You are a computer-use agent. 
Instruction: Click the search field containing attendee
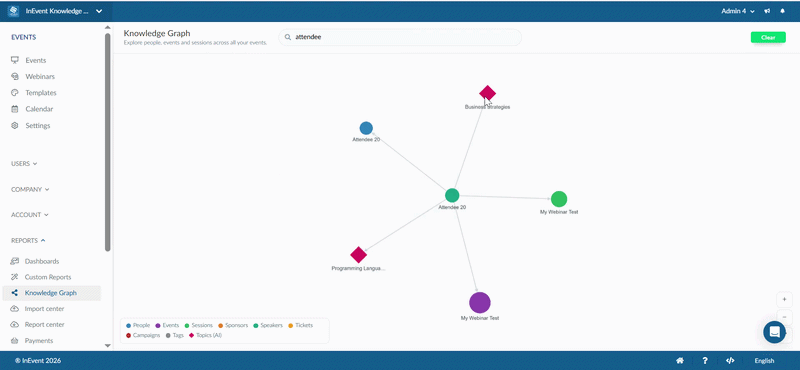pos(400,37)
